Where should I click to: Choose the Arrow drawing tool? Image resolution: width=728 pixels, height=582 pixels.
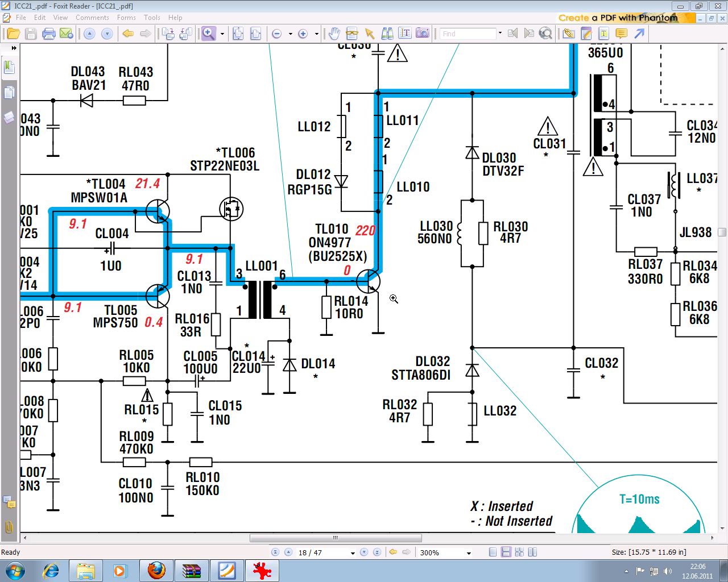click(639, 34)
